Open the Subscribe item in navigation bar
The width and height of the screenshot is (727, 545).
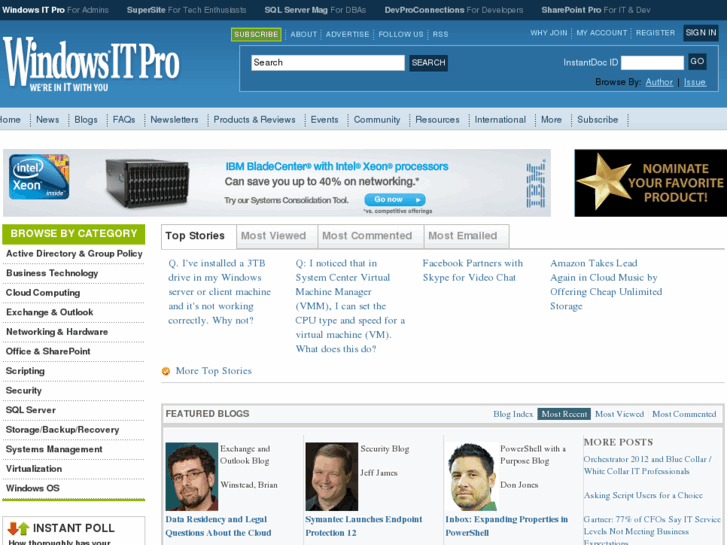point(597,120)
